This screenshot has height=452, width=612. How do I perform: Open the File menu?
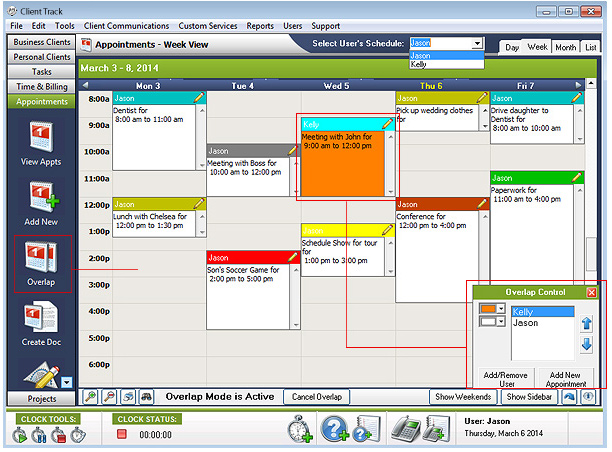click(x=16, y=26)
